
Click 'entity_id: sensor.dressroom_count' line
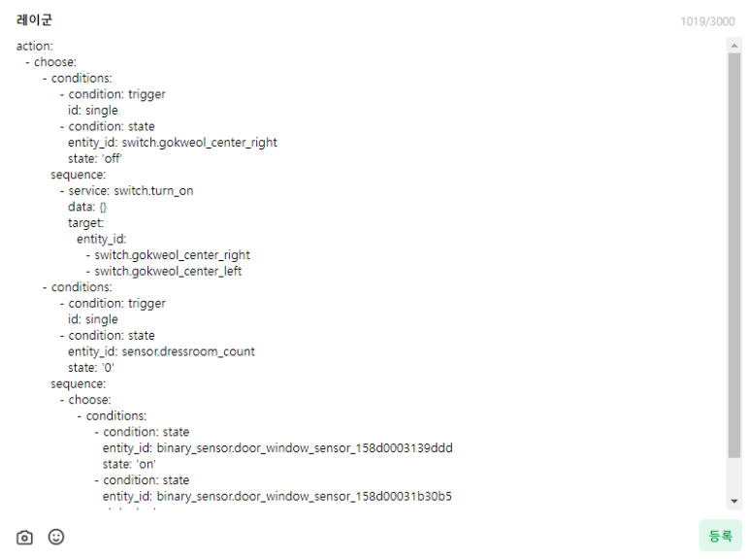[x=161, y=351]
